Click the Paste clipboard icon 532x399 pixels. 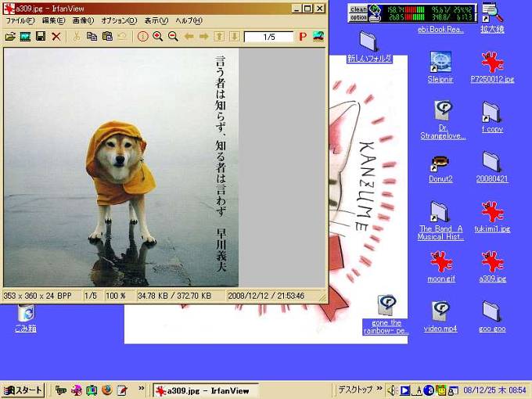coord(107,37)
